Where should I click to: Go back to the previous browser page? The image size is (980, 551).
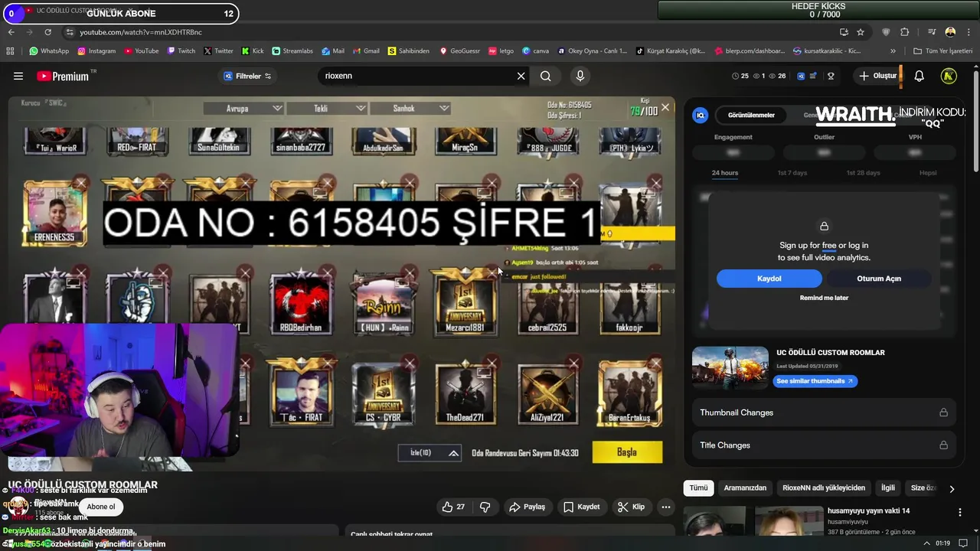pos(11,32)
